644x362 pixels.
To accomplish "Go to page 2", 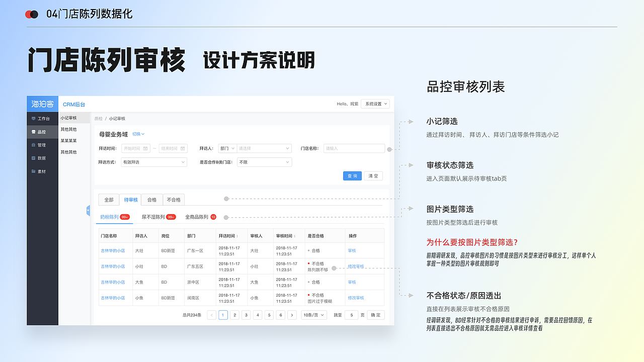I will click(234, 315).
